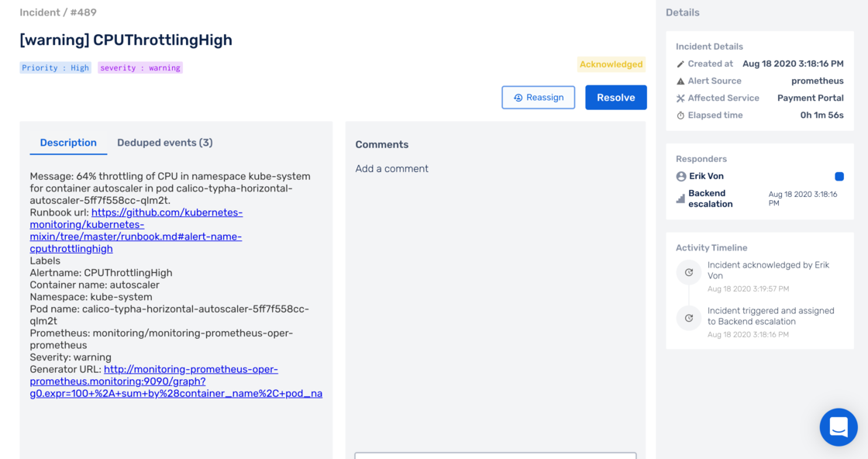Click the Payment Portal affected service value
868x459 pixels.
[x=811, y=98]
